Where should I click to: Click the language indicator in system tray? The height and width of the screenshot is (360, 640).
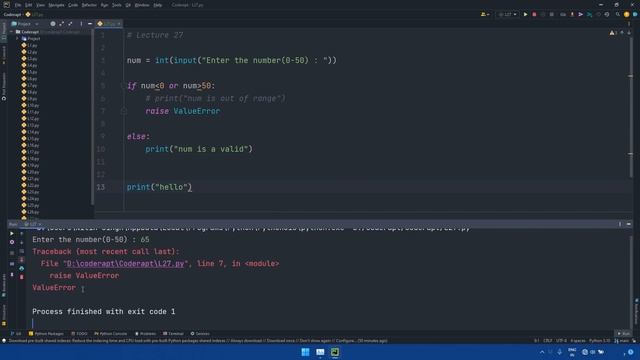(x=572, y=352)
